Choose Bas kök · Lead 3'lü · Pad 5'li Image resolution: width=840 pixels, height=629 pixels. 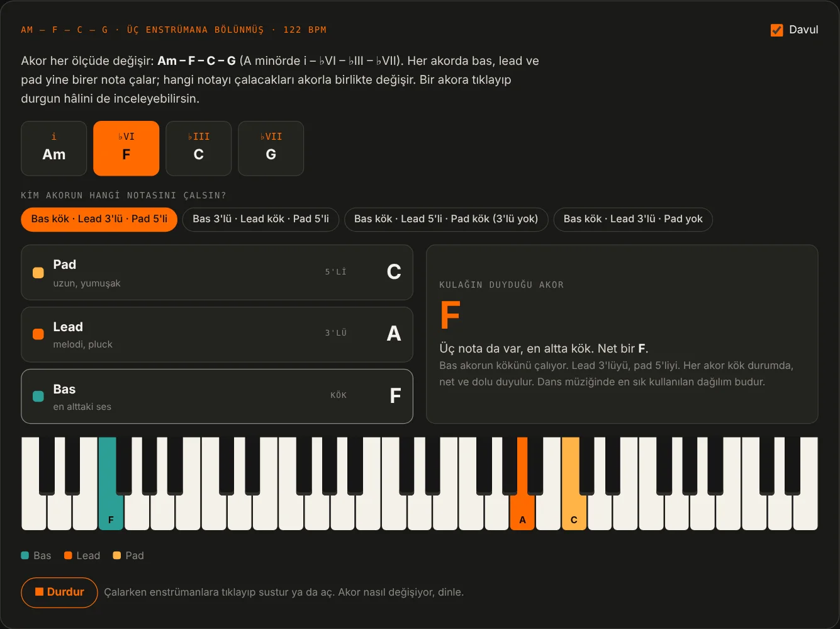pyautogui.click(x=99, y=219)
